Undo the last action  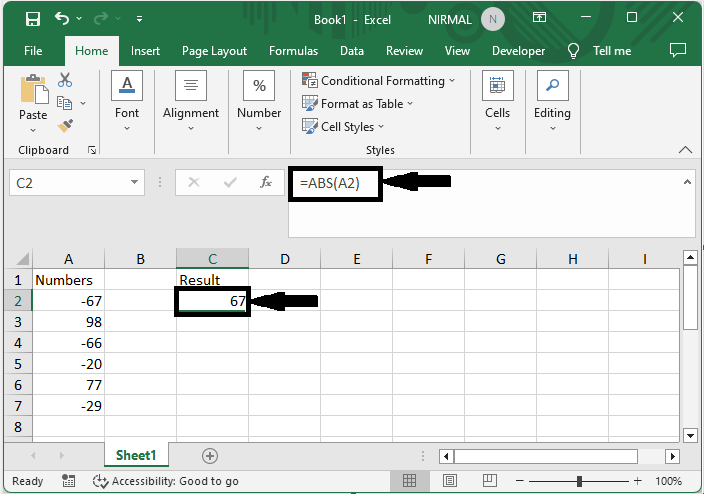(x=62, y=18)
